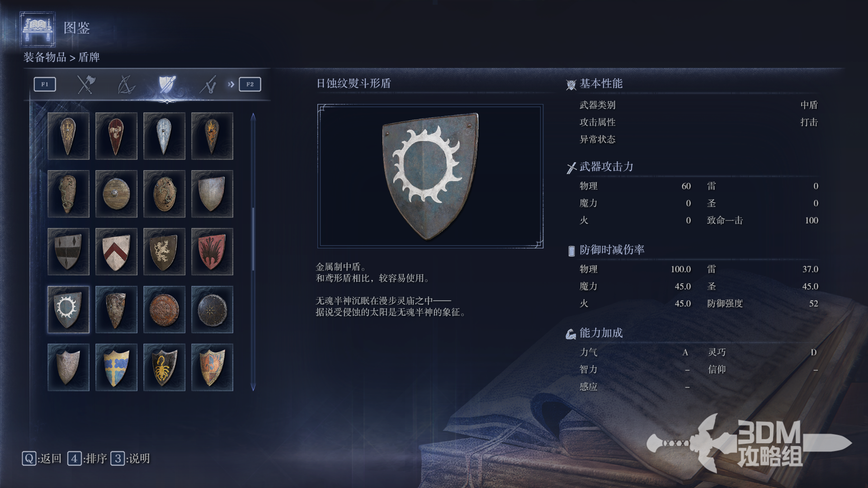Select the crossed axe weapons category tab
The height and width of the screenshot is (488, 868).
click(85, 84)
